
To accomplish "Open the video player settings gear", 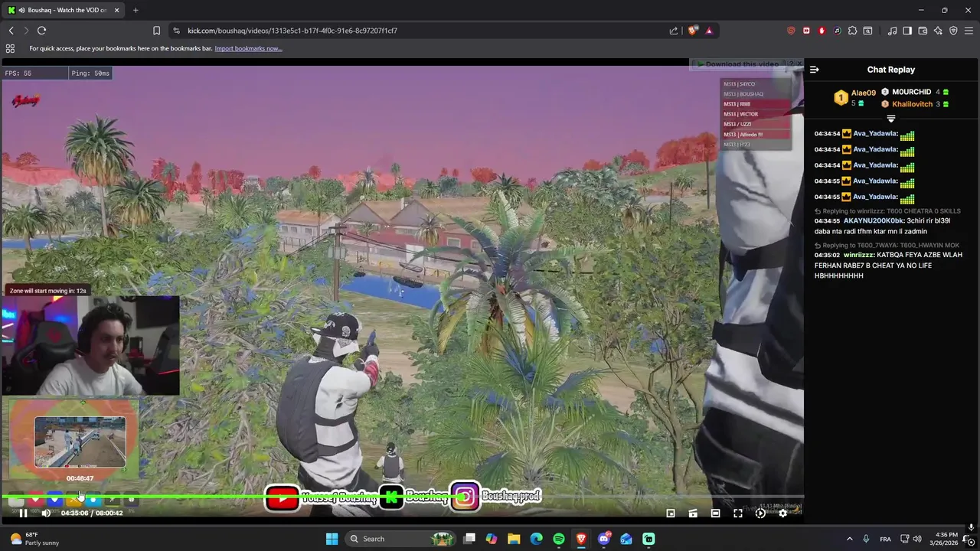I will 782,514.
